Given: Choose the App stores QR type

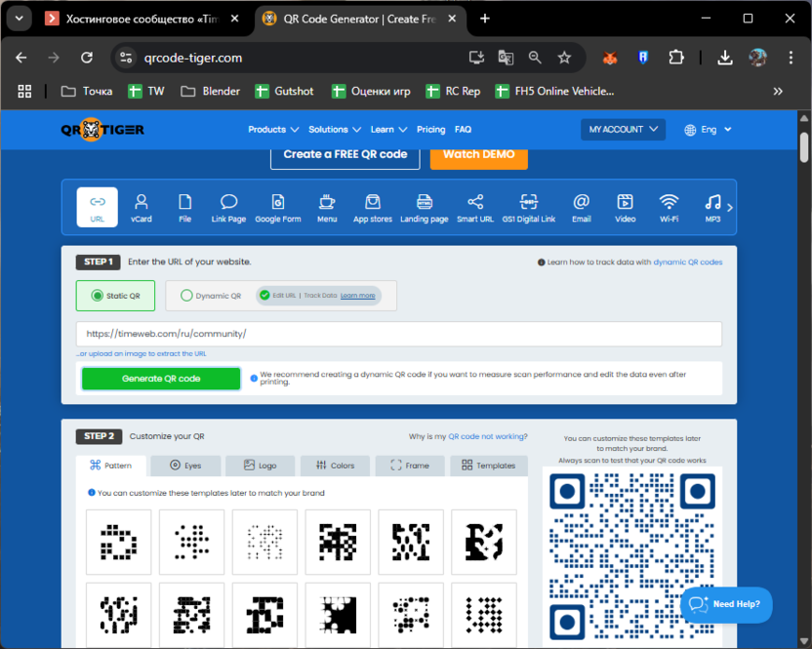Looking at the screenshot, I should tap(372, 205).
